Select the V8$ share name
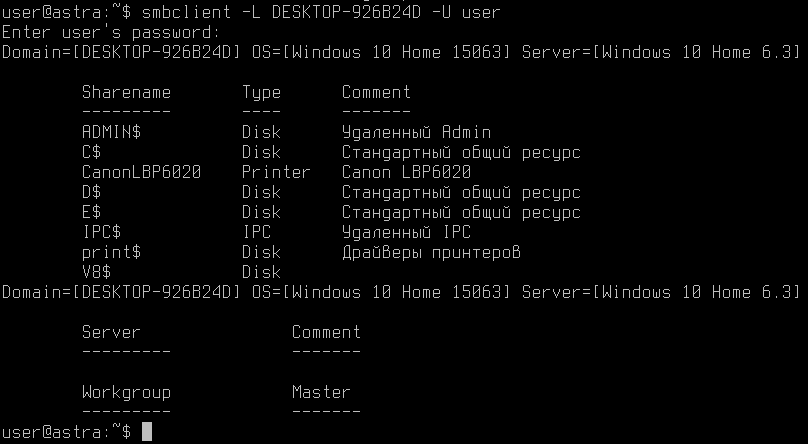This screenshot has height=444, width=808. point(96,272)
